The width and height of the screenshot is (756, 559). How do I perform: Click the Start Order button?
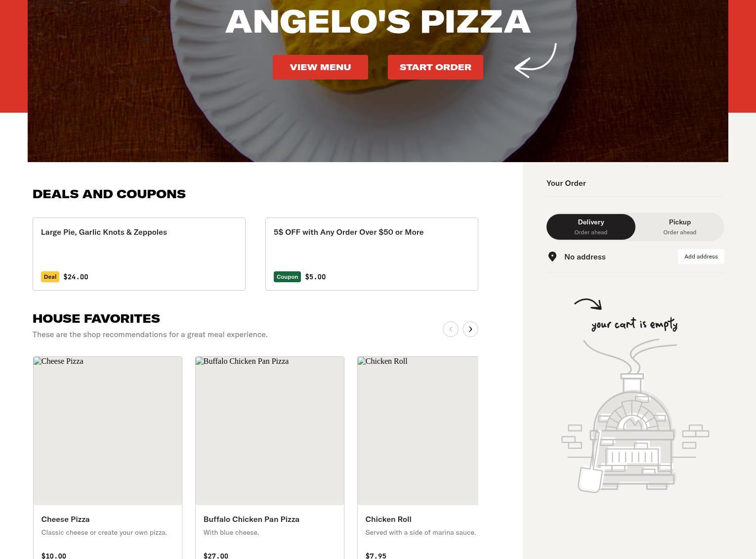[x=435, y=67]
